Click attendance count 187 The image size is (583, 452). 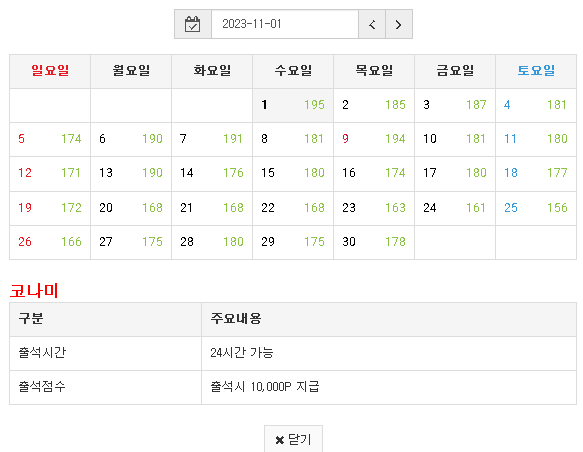[x=476, y=105]
